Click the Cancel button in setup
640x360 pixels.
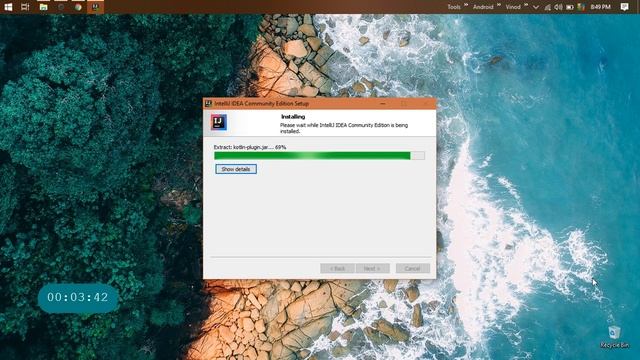413,268
